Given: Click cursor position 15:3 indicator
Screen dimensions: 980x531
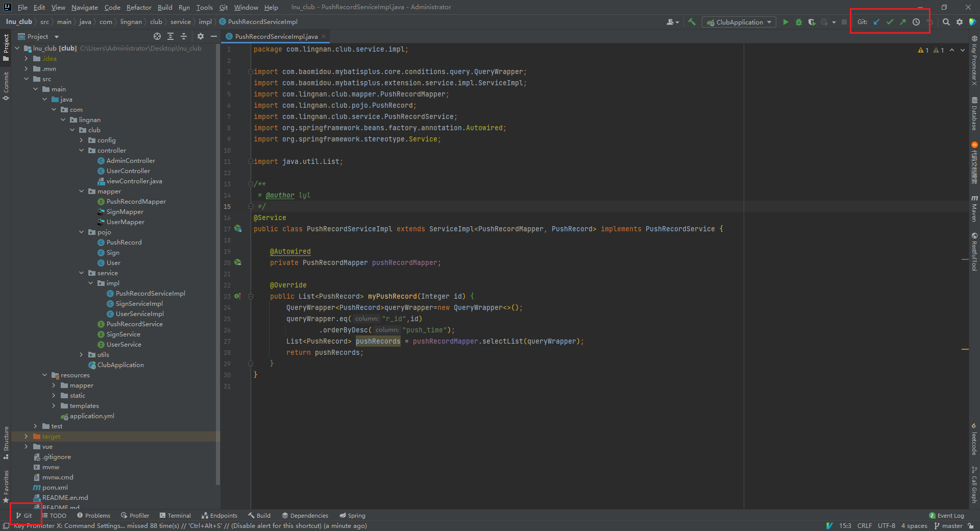Looking at the screenshot, I should point(845,525).
